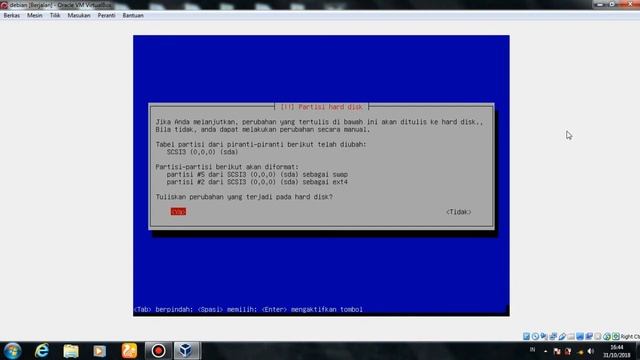Image resolution: width=640 pixels, height=360 pixels.
Task: Click VirtualBox optical disc status icon
Action: (x=535, y=336)
